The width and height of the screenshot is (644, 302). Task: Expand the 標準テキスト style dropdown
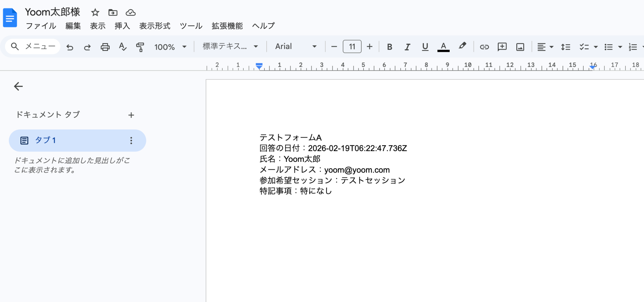point(230,47)
